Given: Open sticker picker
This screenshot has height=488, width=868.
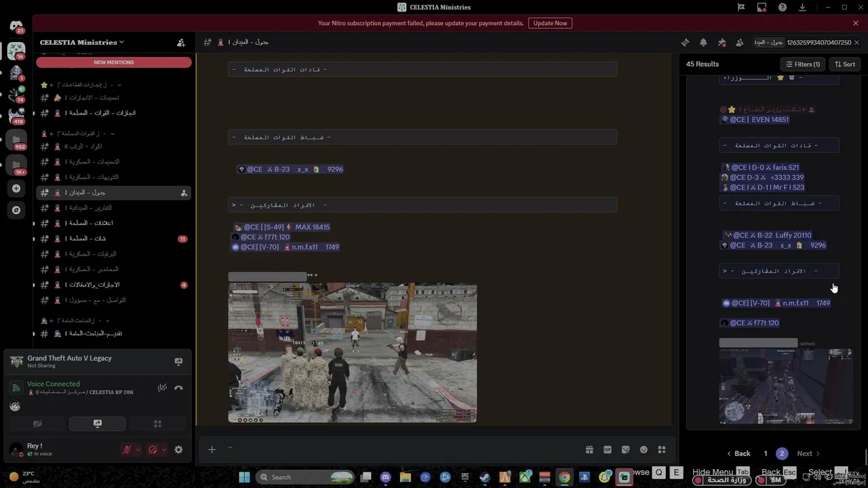Looking at the screenshot, I should point(625,449).
